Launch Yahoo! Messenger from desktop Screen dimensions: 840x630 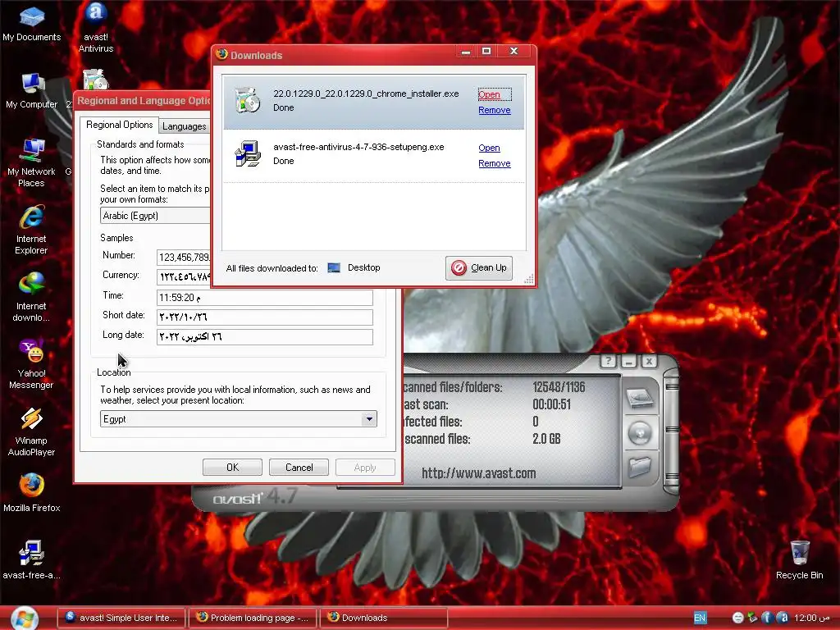[32, 365]
